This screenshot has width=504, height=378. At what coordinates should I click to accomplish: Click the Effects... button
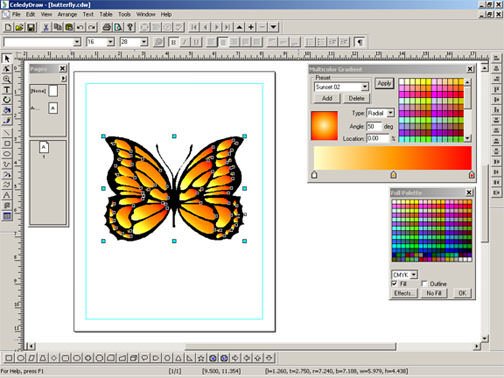(x=403, y=293)
